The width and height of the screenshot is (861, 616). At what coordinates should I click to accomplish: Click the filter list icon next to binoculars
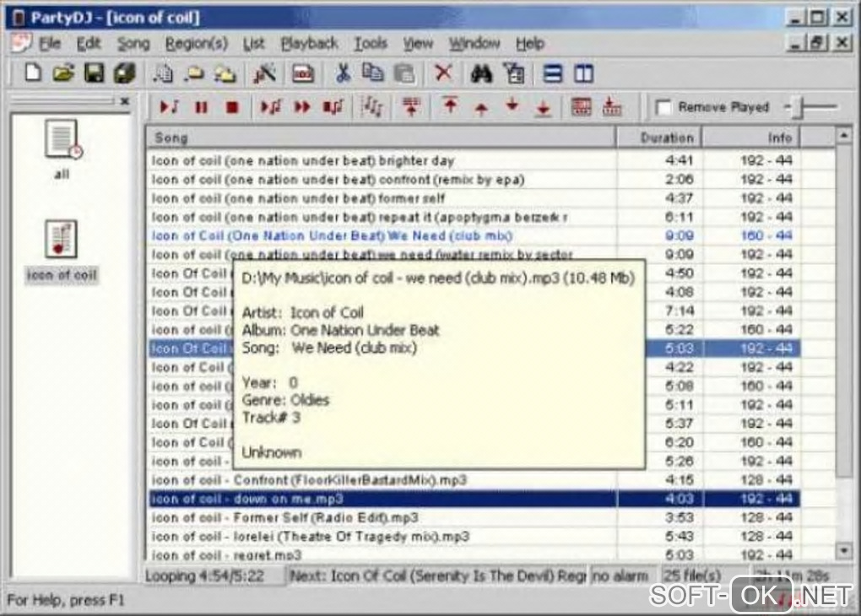tap(515, 73)
